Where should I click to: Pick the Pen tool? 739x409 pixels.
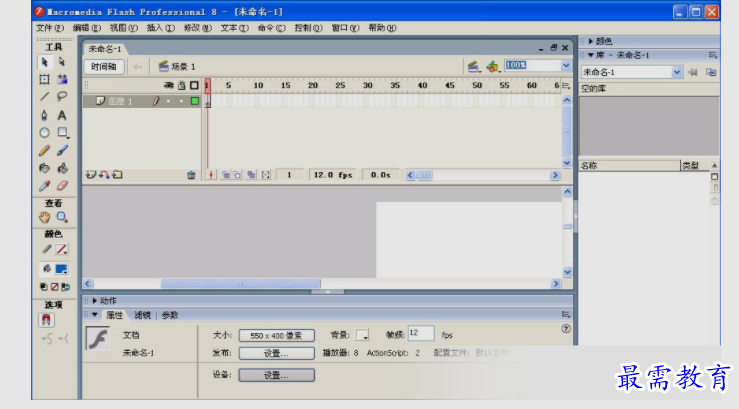point(44,115)
